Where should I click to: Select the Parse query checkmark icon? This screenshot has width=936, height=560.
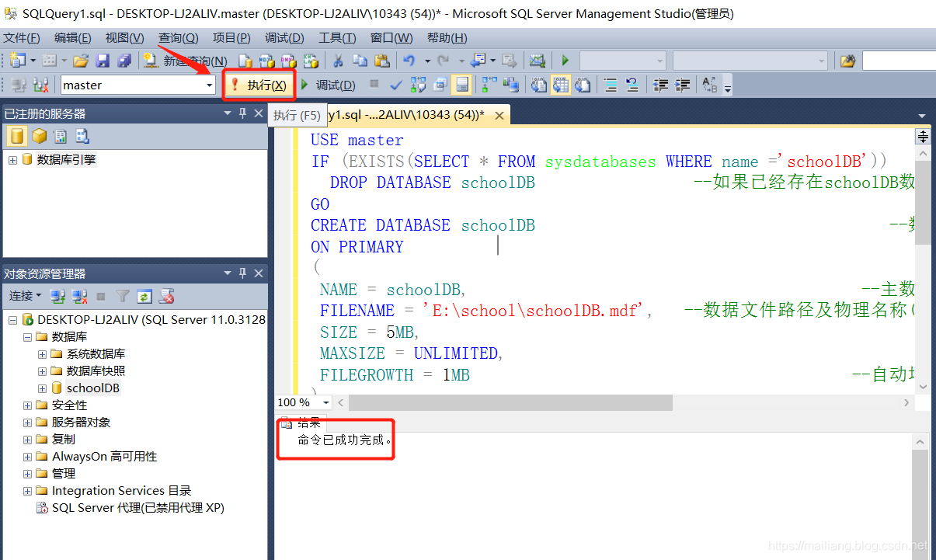(395, 85)
